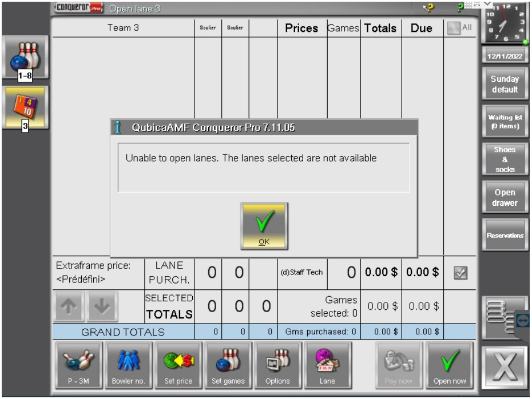
Task: Open the Set games tool
Action: [228, 365]
